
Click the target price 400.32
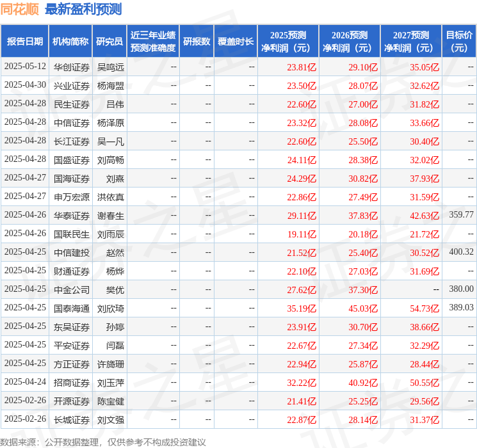(461, 252)
